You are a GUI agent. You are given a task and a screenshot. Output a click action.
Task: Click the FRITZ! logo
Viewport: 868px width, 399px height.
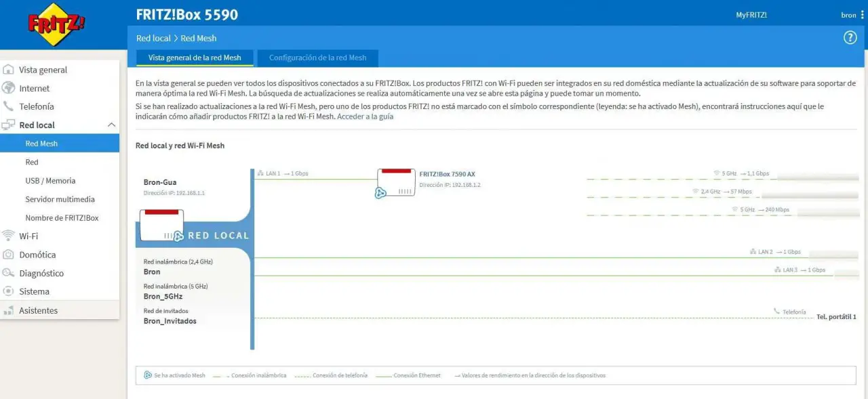coord(56,25)
